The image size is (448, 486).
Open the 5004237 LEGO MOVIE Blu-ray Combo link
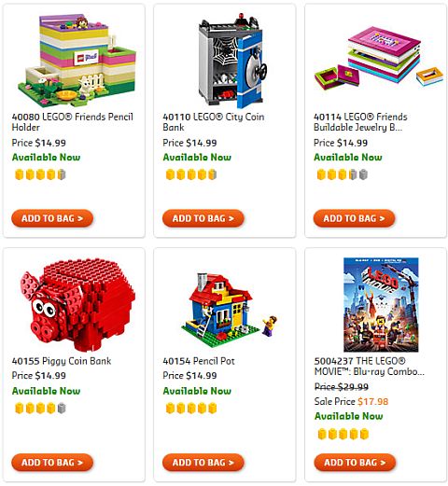(x=369, y=367)
